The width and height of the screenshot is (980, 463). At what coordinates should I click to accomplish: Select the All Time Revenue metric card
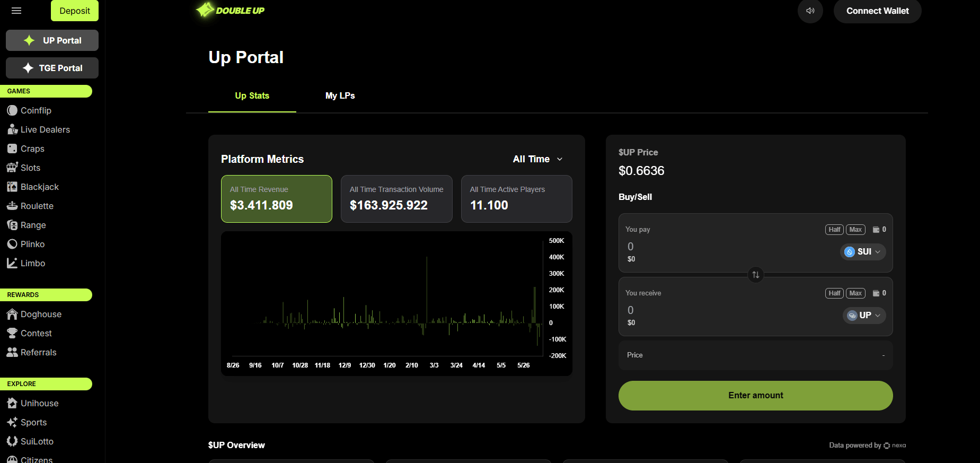pyautogui.click(x=276, y=199)
